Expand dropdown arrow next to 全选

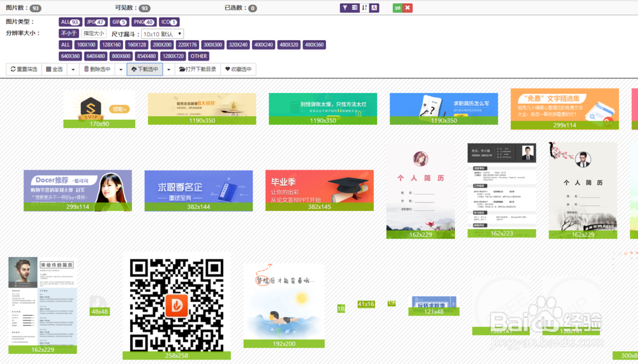click(x=73, y=69)
